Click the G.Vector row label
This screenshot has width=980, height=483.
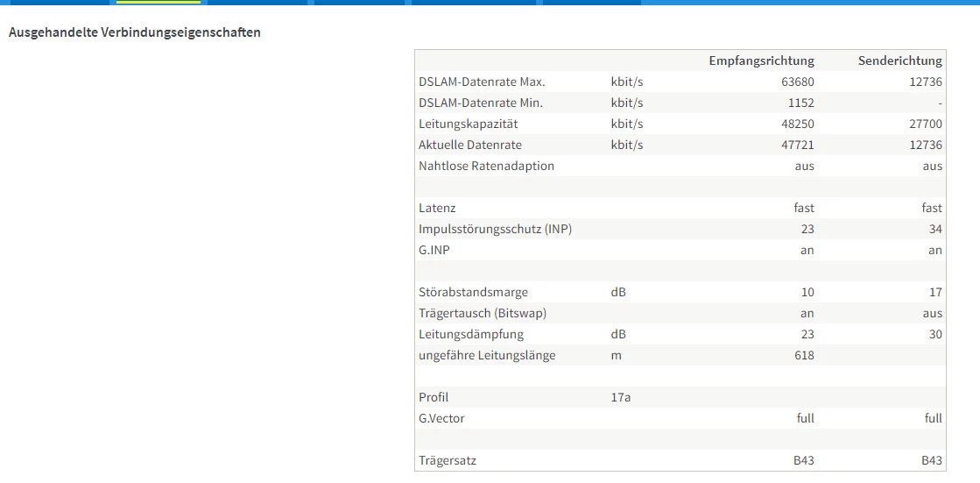tap(441, 418)
